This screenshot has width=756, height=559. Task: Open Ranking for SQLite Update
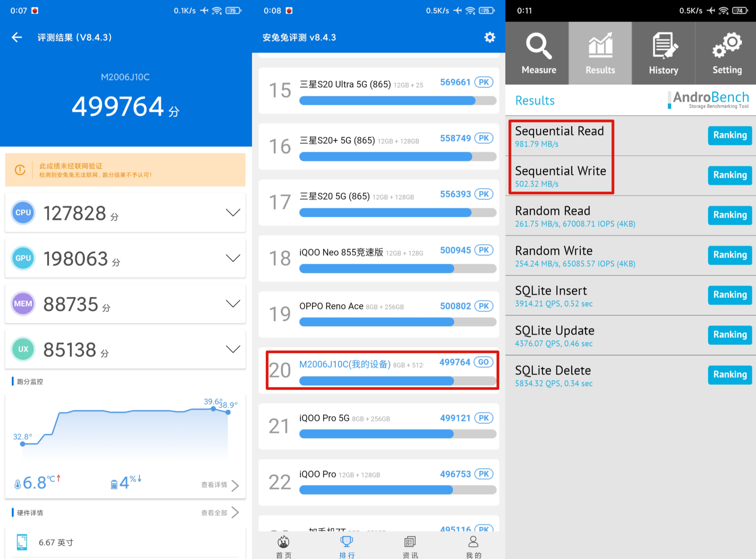click(x=730, y=335)
